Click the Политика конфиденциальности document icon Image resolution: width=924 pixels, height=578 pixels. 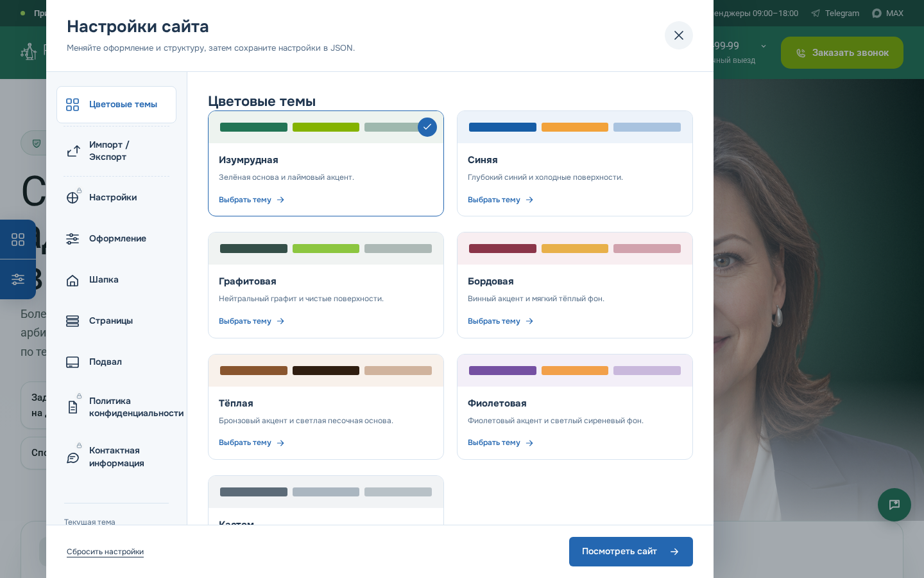[73, 407]
